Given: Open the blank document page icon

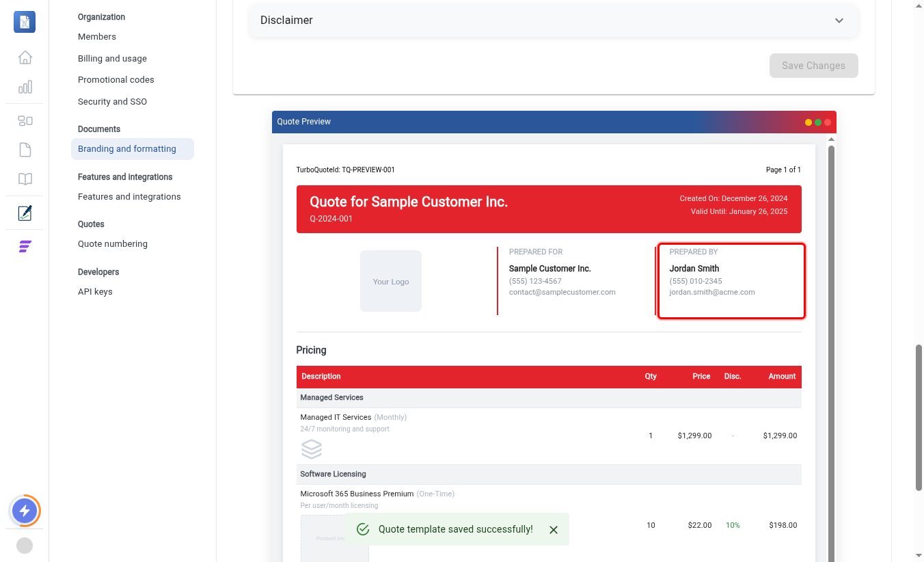Looking at the screenshot, I should click(x=25, y=150).
